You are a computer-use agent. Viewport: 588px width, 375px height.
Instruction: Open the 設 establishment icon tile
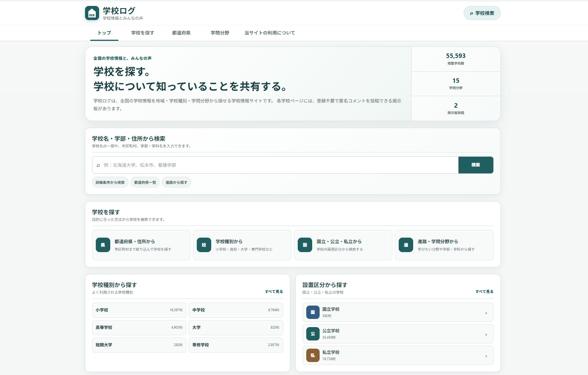[305, 245]
